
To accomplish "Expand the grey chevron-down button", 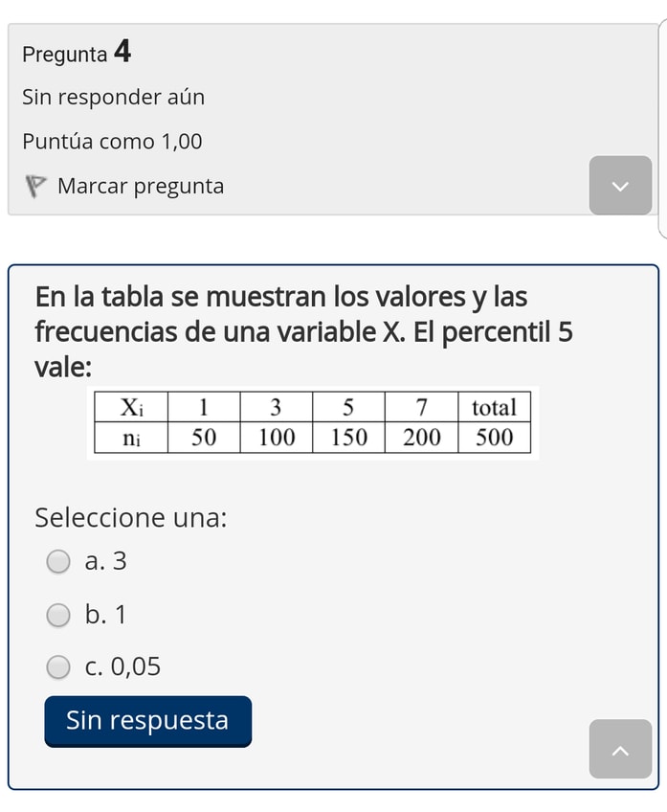I will (x=620, y=186).
